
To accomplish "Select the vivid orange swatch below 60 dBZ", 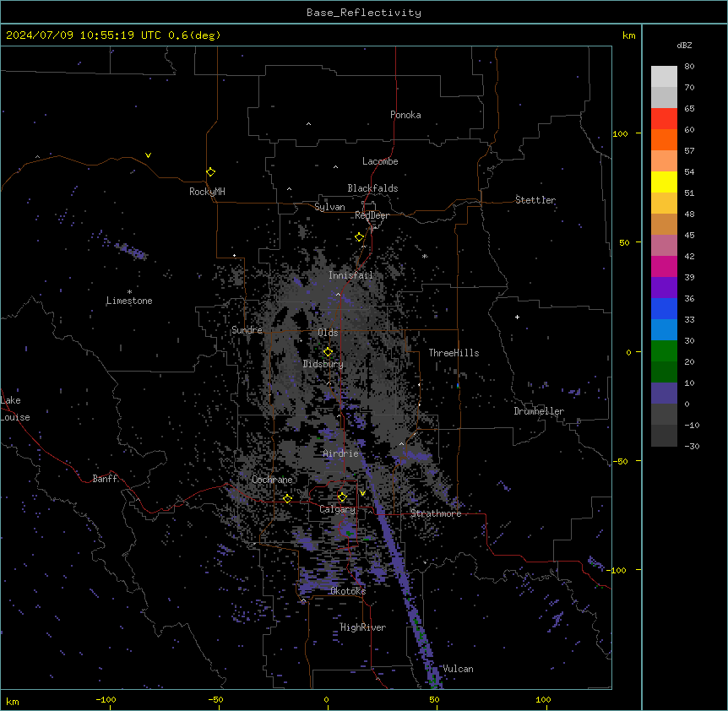I will point(664,139).
